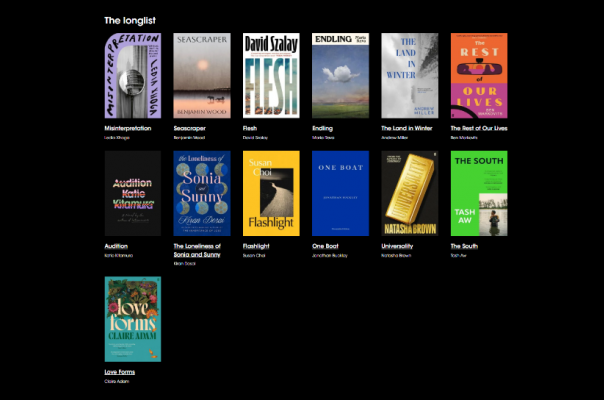The width and height of the screenshot is (604, 400).
Task: Open the Love Forms book cover
Action: coord(133,319)
